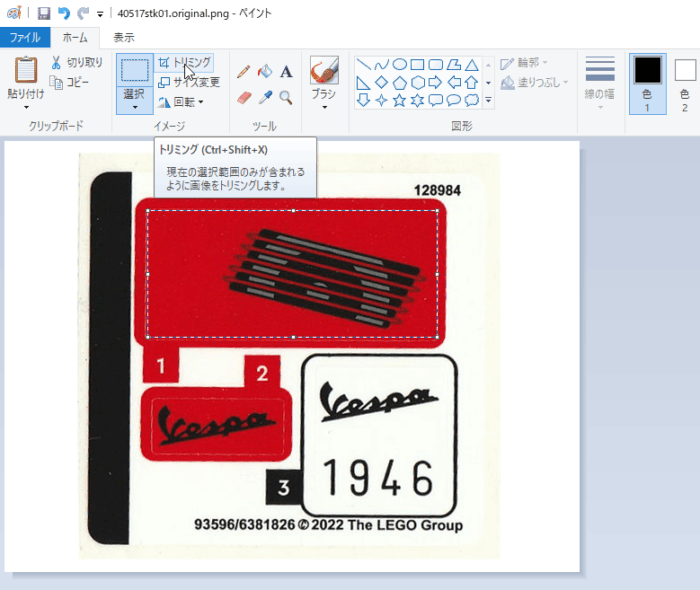Open Quick Access Toolbar customize arrow

(x=100, y=14)
